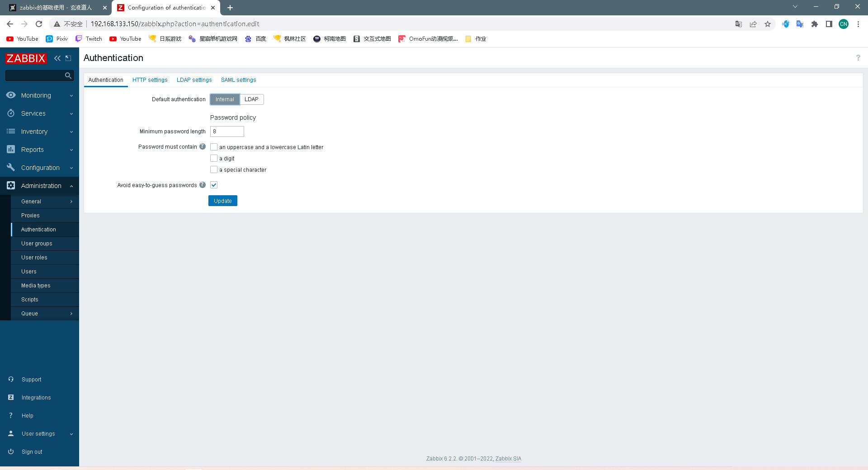Screen dimensions: 868x470
Task: Click the sidebar search input box
Action: tap(35, 75)
